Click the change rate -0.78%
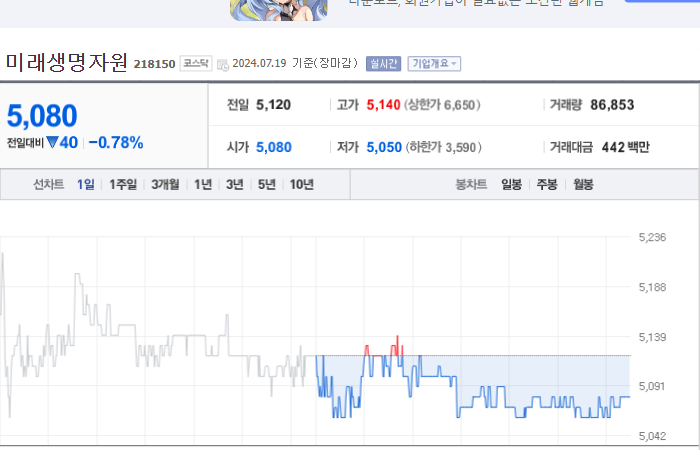Image resolution: width=700 pixels, height=450 pixels. click(x=116, y=143)
